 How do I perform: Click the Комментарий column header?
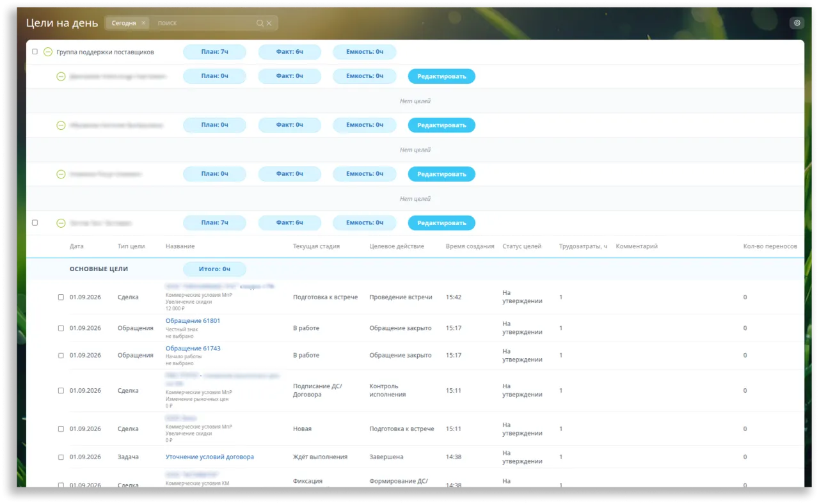coord(637,246)
